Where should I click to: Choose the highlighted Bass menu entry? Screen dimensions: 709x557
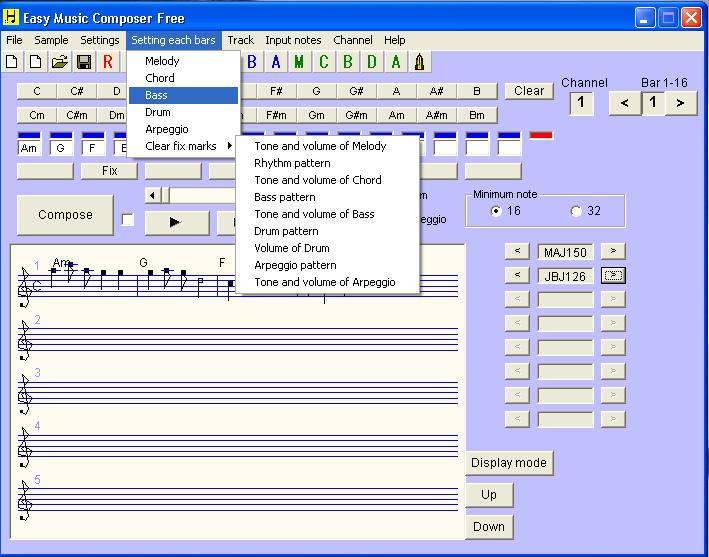pyautogui.click(x=184, y=95)
